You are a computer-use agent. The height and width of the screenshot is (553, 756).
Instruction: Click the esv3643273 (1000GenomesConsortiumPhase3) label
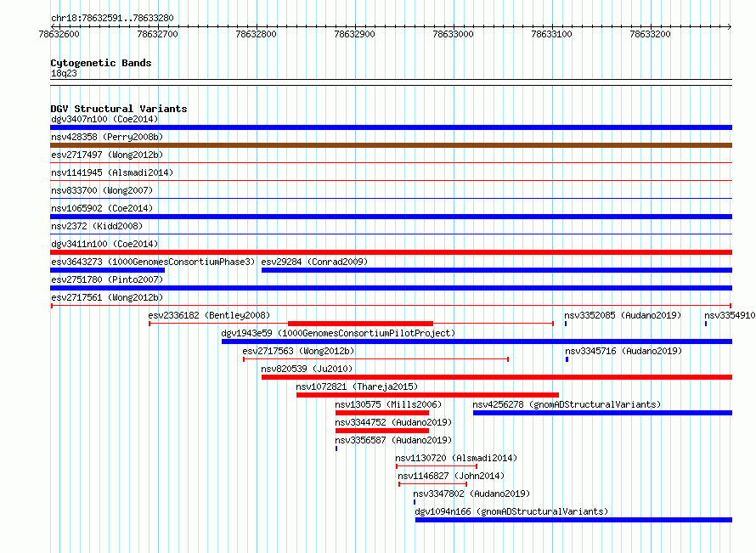tap(153, 262)
